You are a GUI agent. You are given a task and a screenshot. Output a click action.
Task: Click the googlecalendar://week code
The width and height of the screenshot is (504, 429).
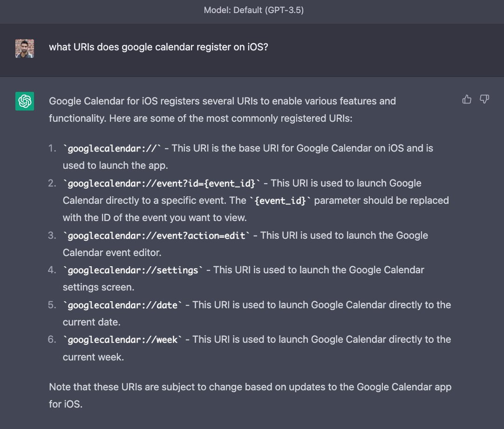point(122,340)
